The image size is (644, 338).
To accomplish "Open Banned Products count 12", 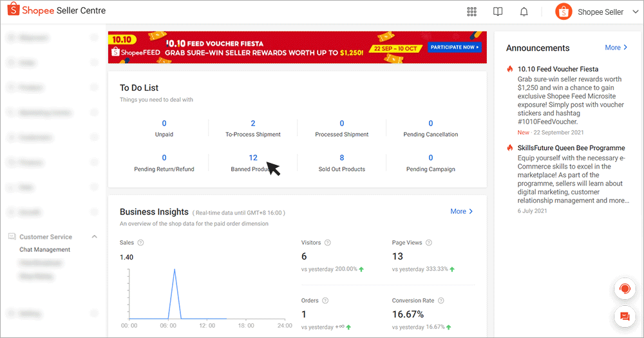I will click(x=253, y=158).
